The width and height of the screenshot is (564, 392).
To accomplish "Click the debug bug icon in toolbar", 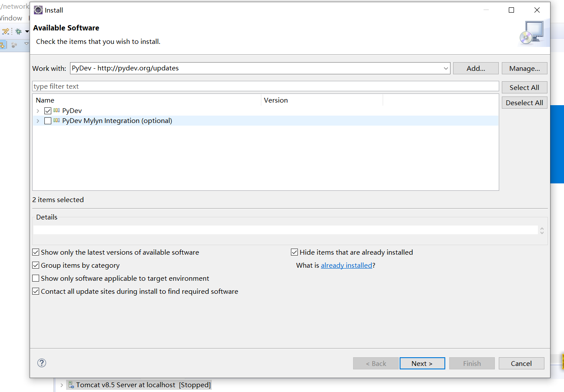I will [18, 31].
